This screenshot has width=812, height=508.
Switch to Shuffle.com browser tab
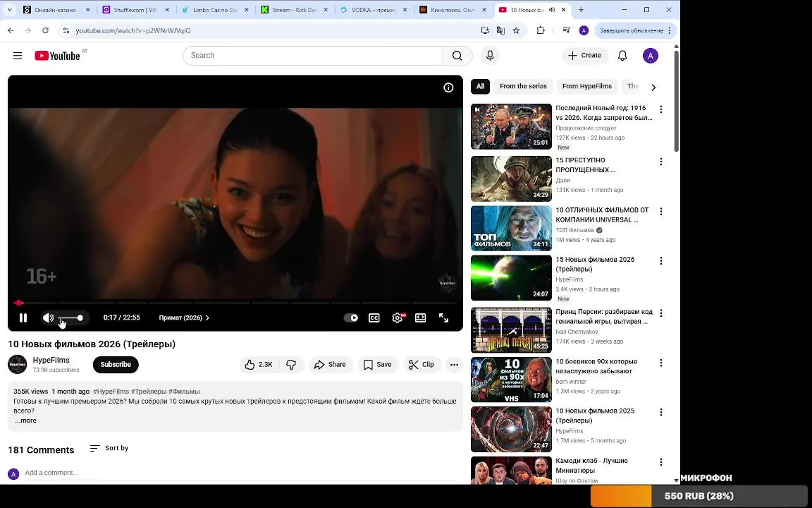(x=135, y=10)
